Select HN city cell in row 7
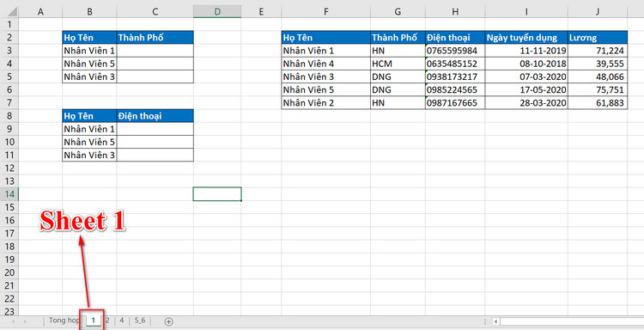 tap(398, 103)
